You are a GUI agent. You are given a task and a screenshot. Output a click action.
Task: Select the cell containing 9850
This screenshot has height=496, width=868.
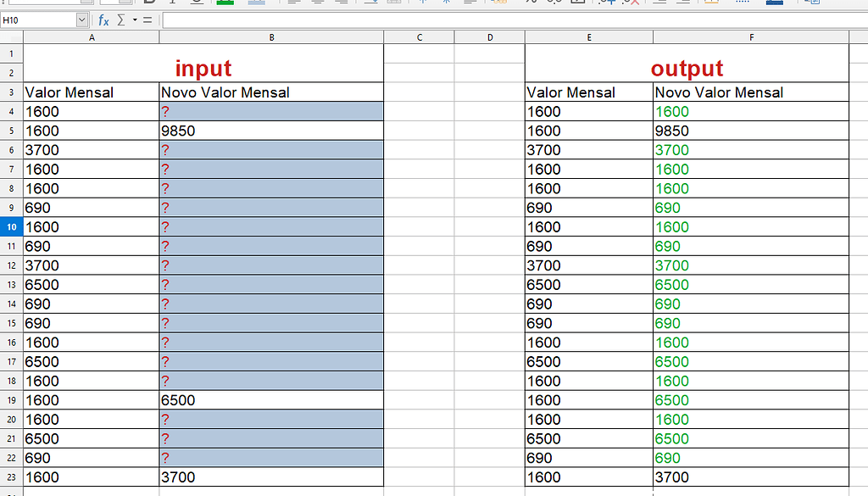271,131
